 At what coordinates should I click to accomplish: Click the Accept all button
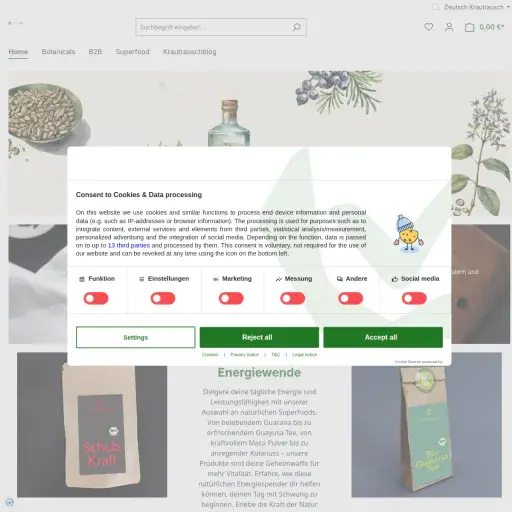(x=383, y=337)
